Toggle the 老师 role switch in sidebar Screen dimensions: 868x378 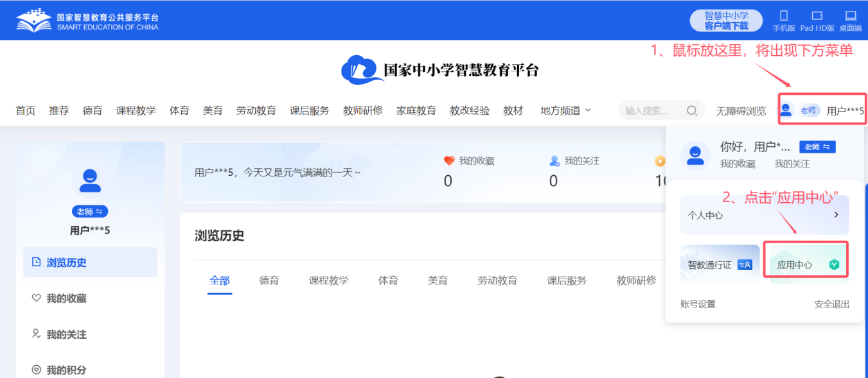click(x=90, y=212)
